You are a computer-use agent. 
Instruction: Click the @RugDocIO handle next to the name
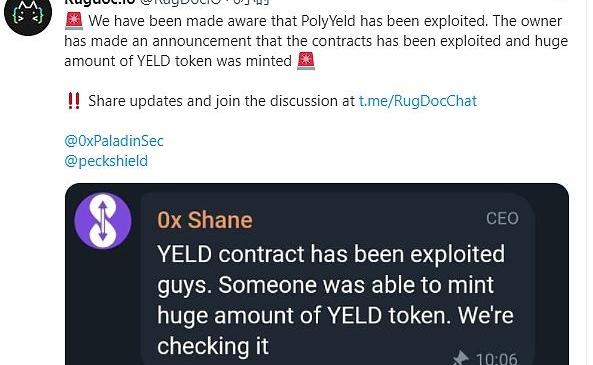(x=180, y=2)
